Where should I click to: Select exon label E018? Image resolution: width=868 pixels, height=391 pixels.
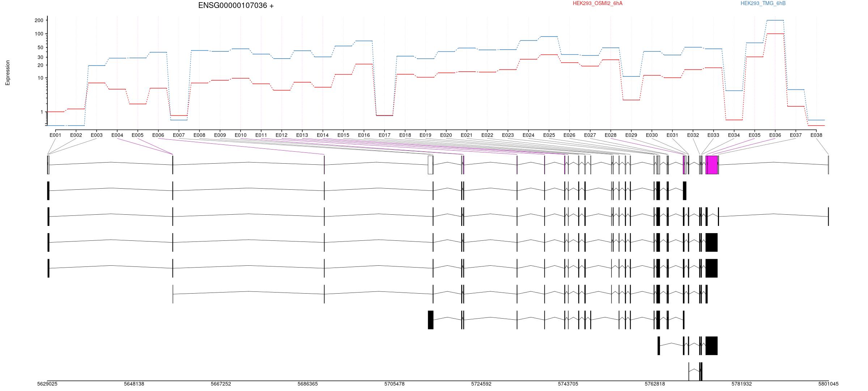405,135
